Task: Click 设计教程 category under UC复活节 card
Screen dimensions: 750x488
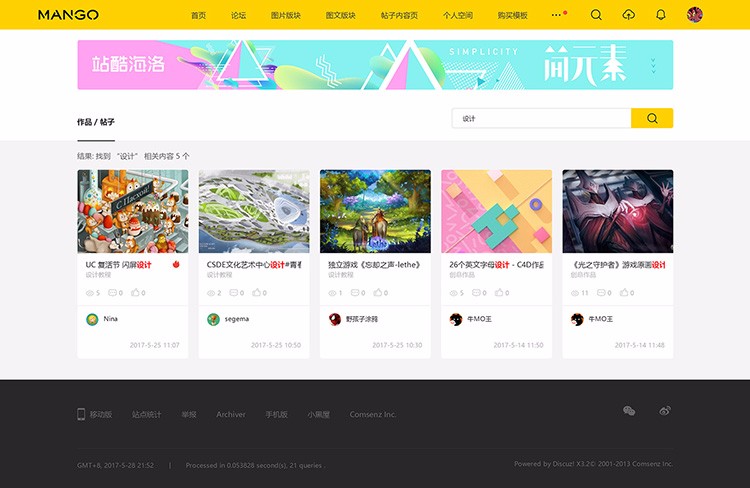Action: (x=98, y=275)
